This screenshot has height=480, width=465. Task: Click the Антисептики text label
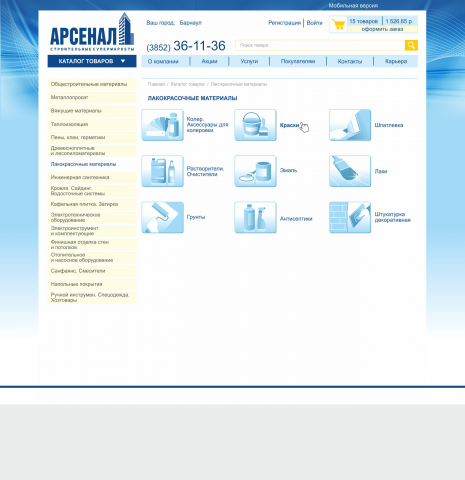296,219
